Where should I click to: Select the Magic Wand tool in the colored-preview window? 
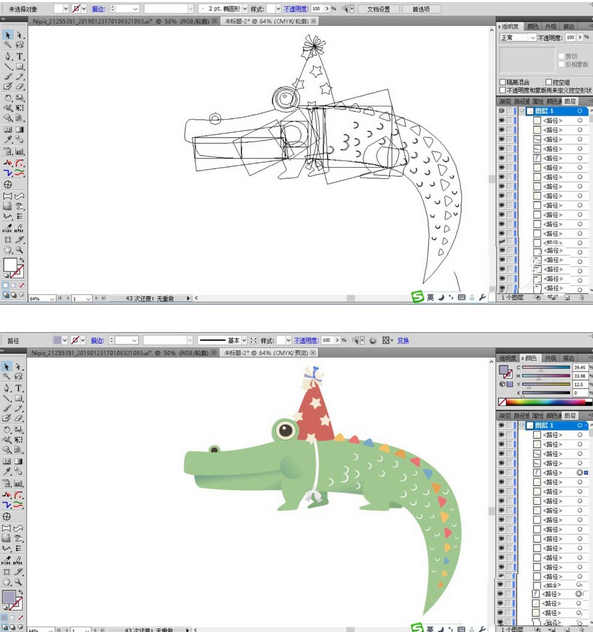7,376
